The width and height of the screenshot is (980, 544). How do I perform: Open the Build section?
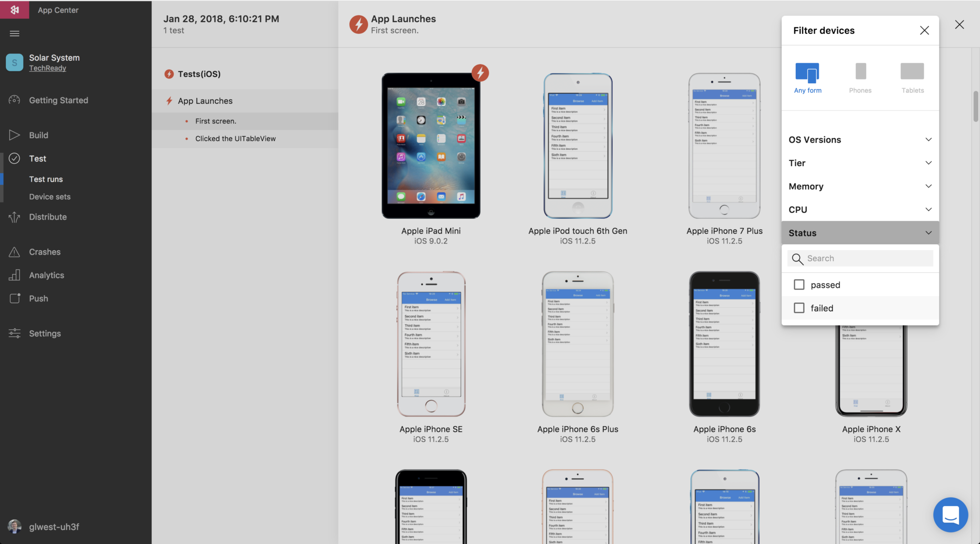(39, 135)
